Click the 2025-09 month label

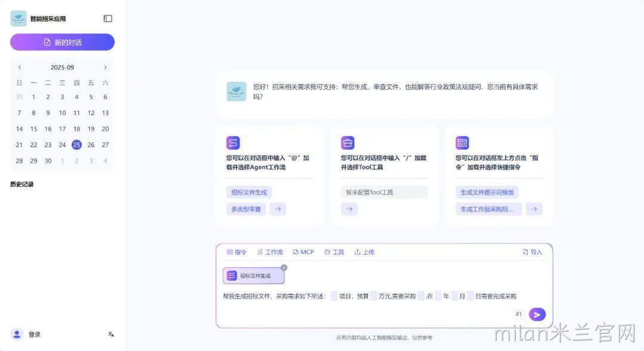pyautogui.click(x=63, y=67)
